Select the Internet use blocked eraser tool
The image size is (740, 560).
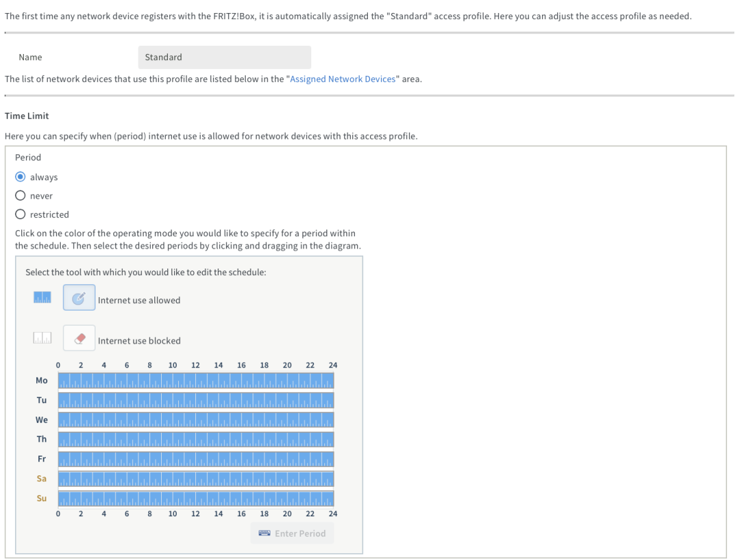coord(79,338)
